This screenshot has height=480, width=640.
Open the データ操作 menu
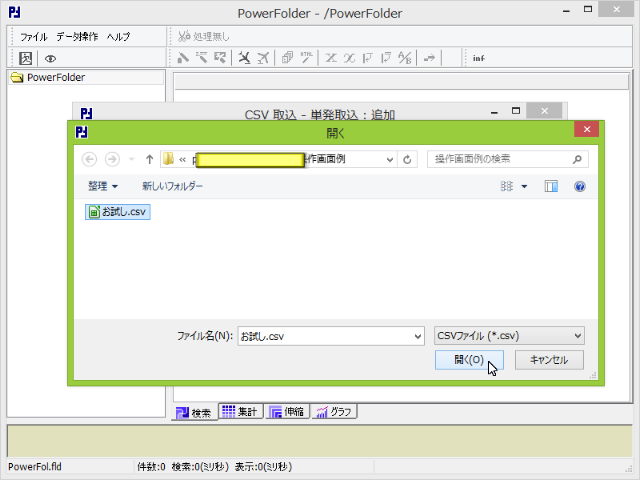pyautogui.click(x=77, y=37)
